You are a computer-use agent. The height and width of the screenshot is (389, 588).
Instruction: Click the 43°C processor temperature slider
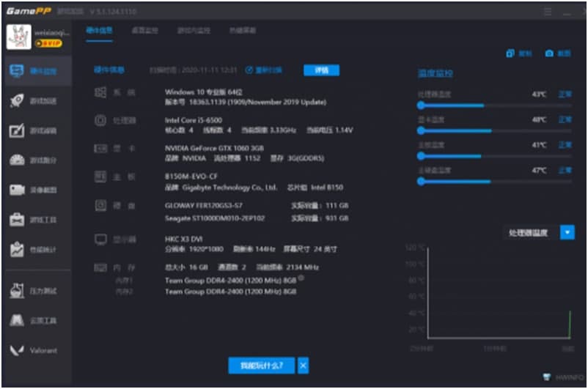click(x=494, y=105)
